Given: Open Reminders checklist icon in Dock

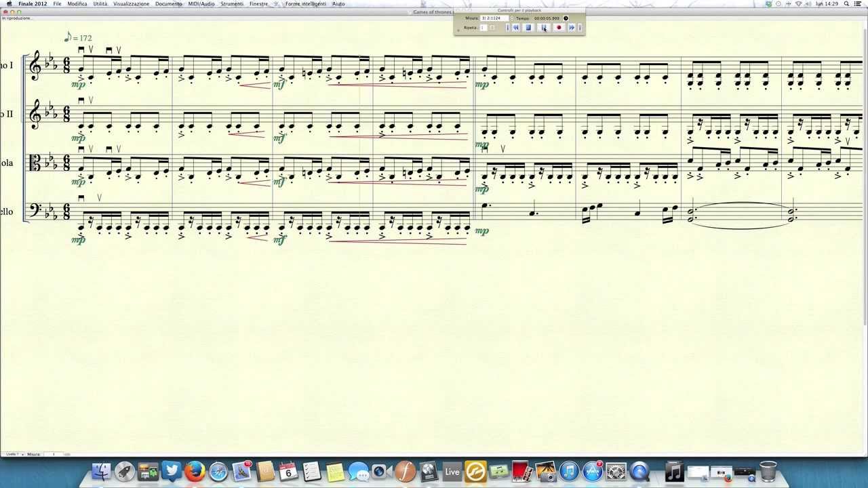Looking at the screenshot, I should pos(311,471).
